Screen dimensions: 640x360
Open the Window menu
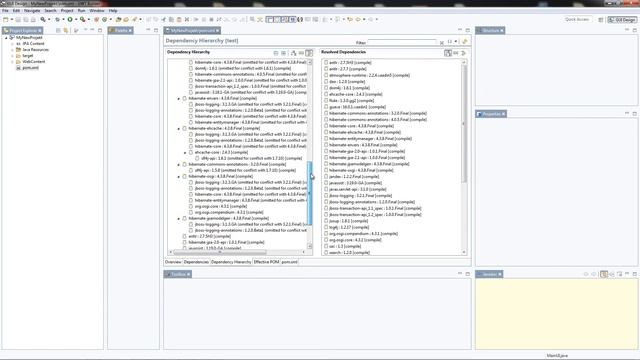(x=97, y=11)
